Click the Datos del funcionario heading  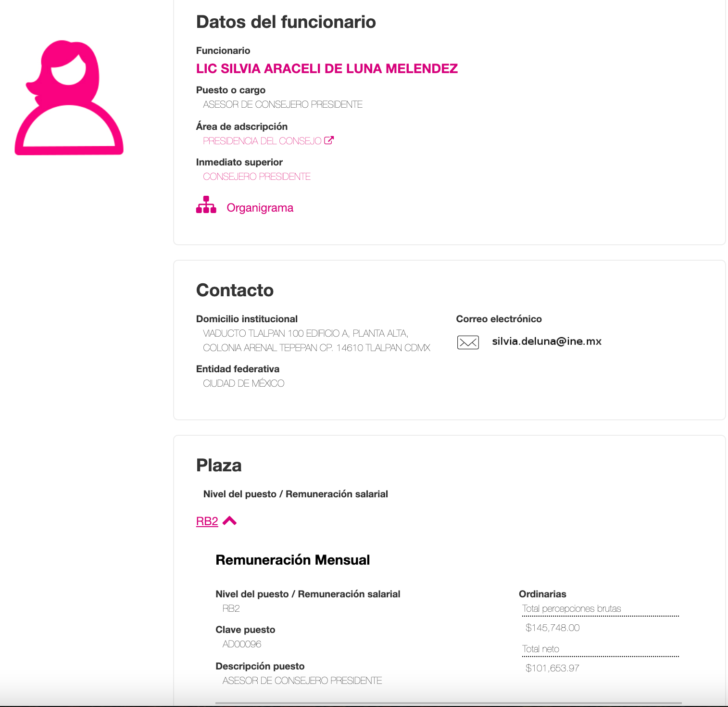286,22
